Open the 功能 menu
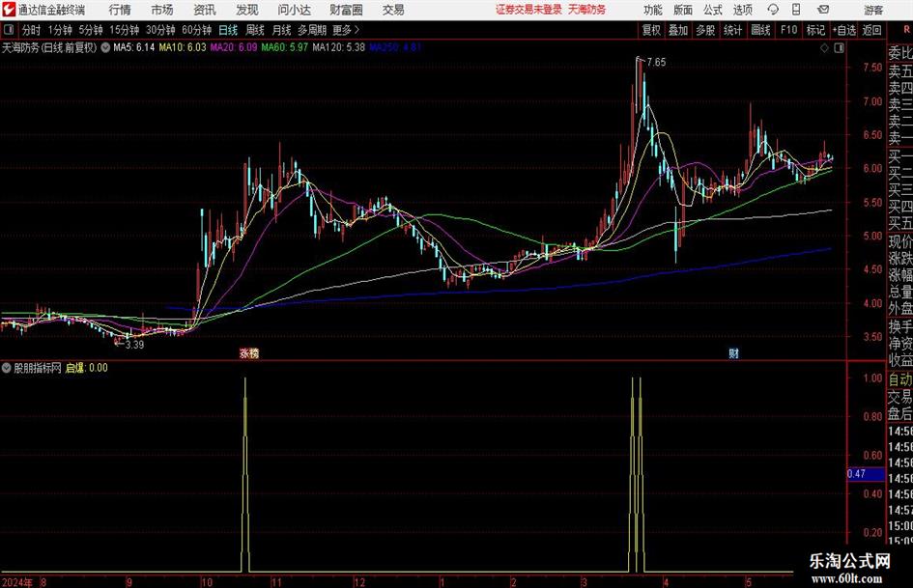 pyautogui.click(x=653, y=10)
